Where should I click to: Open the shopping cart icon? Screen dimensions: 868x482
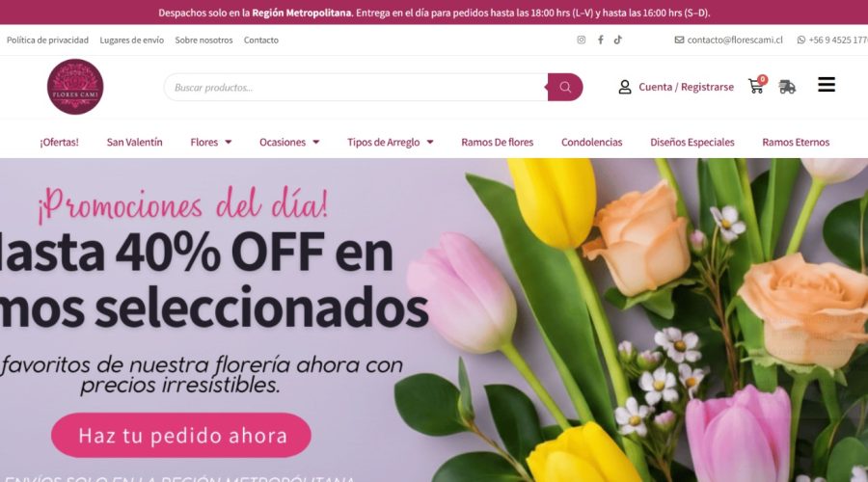click(x=757, y=85)
